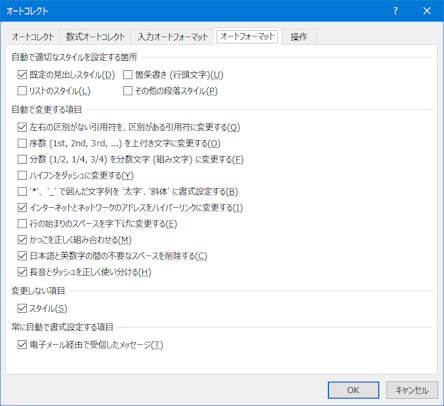This screenshot has height=406, width=444.
Task: Uncheck 長音とダッシュを正しく使い分ける(H)
Action: coord(22,272)
